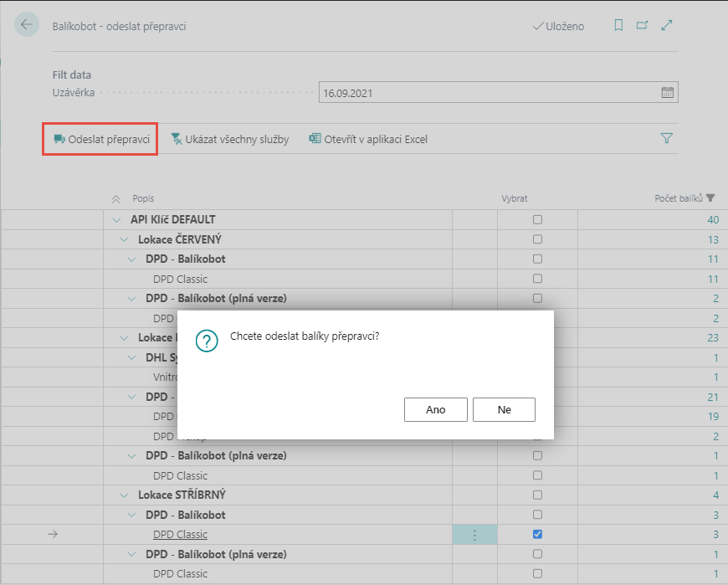Collapse the Lokace ČERVENÝ node
Viewport: 728px width, 585px height.
pyautogui.click(x=124, y=239)
